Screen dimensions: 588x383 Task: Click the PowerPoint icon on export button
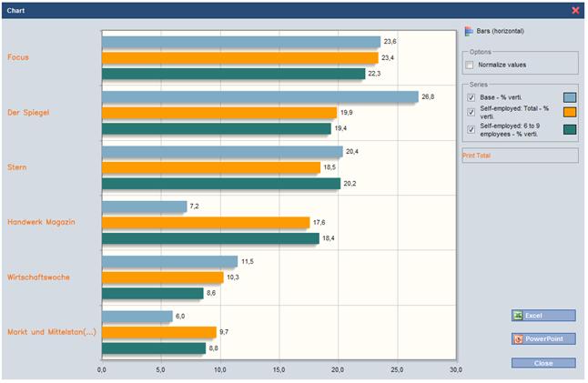(518, 338)
